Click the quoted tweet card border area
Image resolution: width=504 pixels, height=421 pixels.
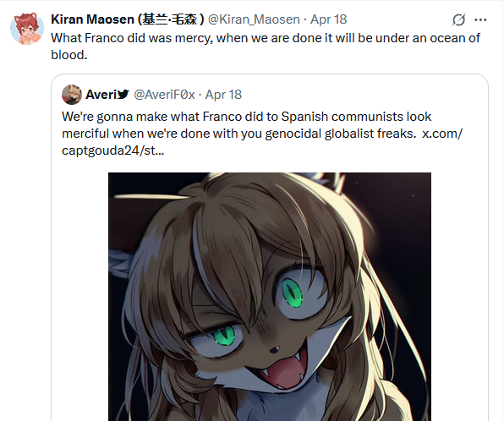(x=270, y=248)
